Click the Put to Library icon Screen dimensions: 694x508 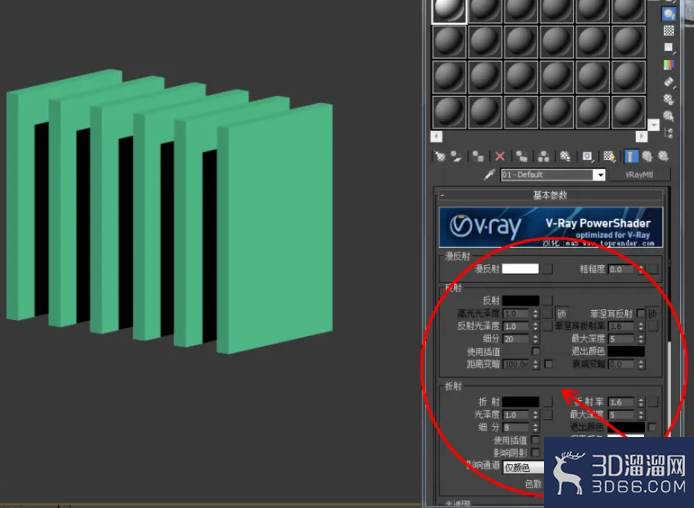[565, 156]
